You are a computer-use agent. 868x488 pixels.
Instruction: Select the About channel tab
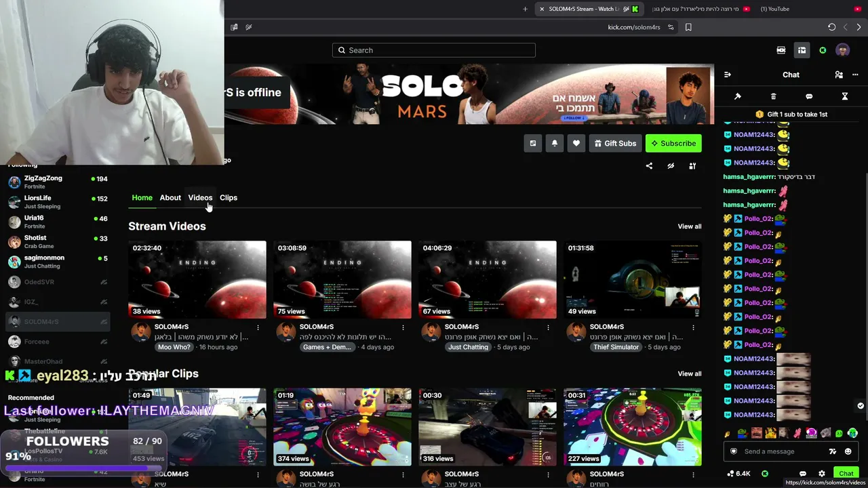(170, 198)
